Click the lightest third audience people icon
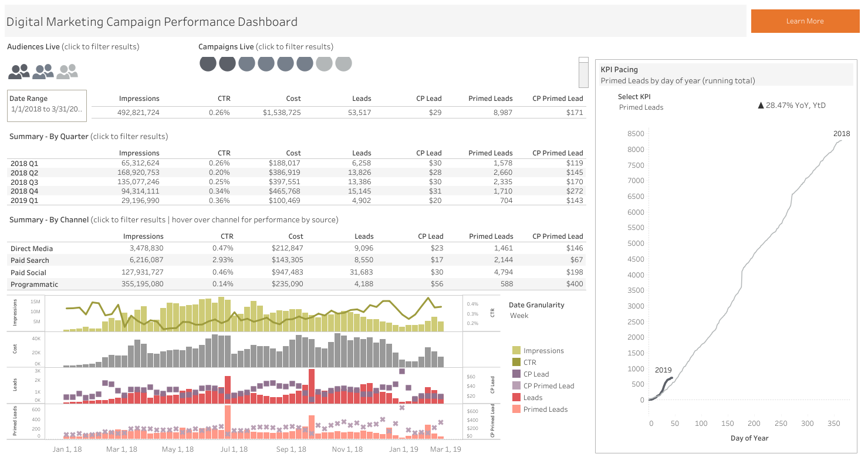868x464 pixels. [67, 72]
